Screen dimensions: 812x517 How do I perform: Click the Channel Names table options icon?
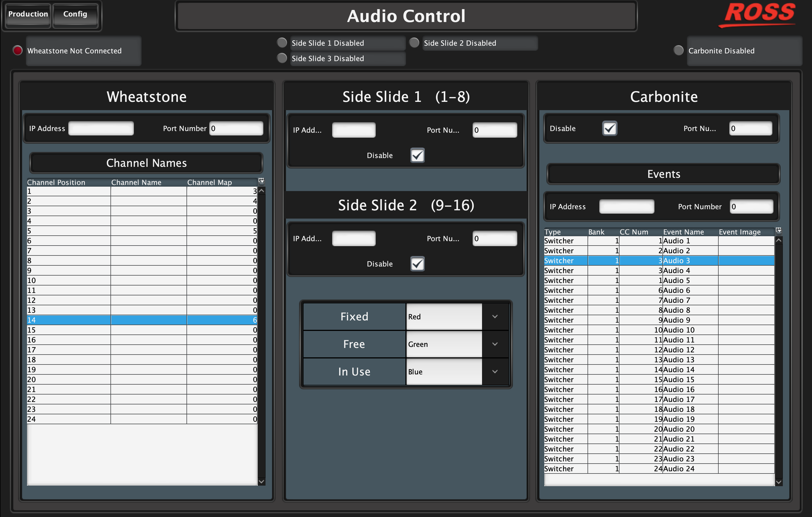pos(261,181)
